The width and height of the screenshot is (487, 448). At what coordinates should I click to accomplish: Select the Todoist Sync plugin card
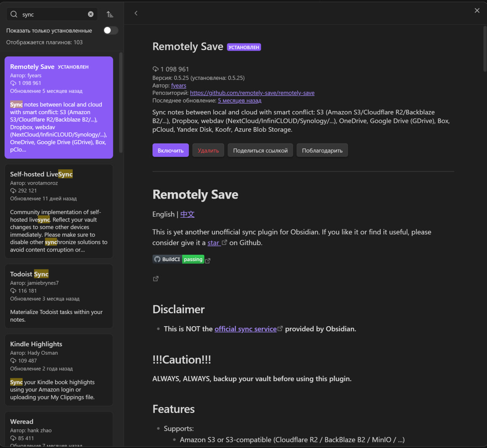59,296
